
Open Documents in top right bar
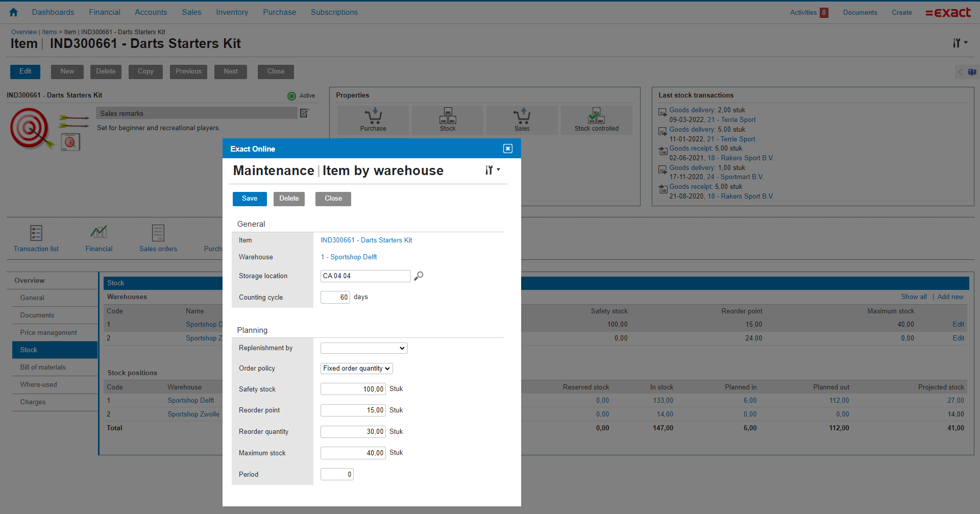point(860,13)
